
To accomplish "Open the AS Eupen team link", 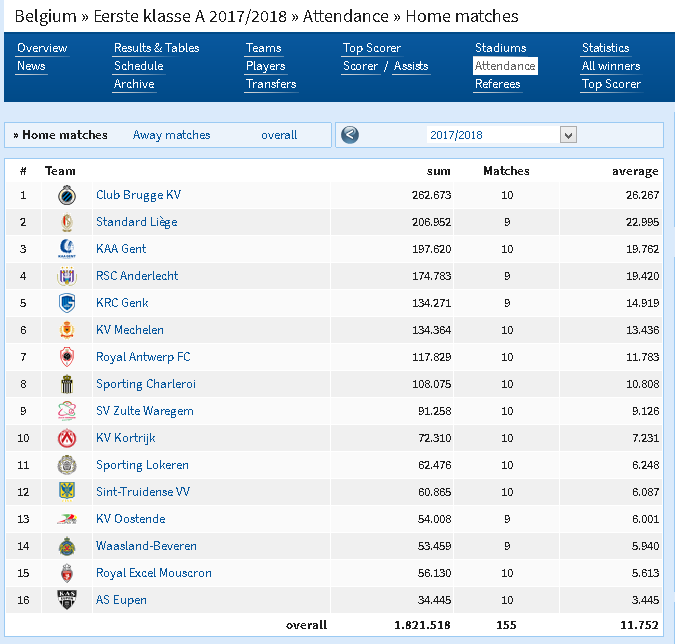I will [x=121, y=600].
